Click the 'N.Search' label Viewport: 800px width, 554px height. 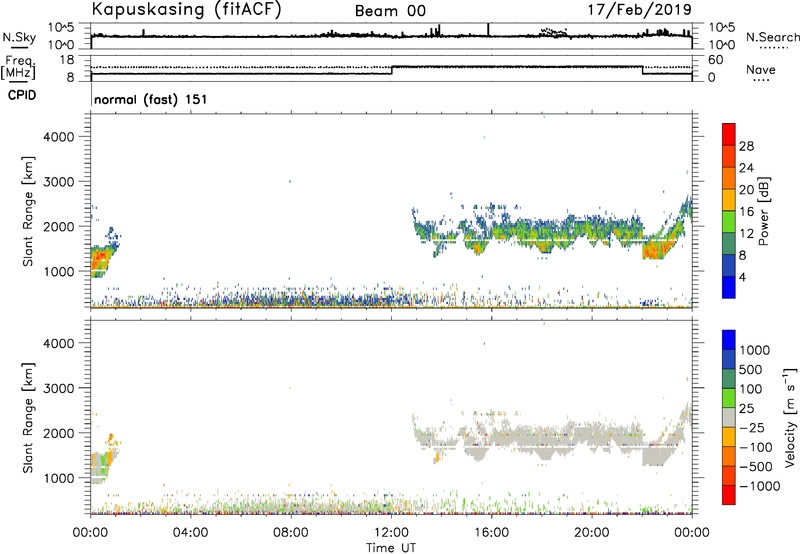pos(772,37)
